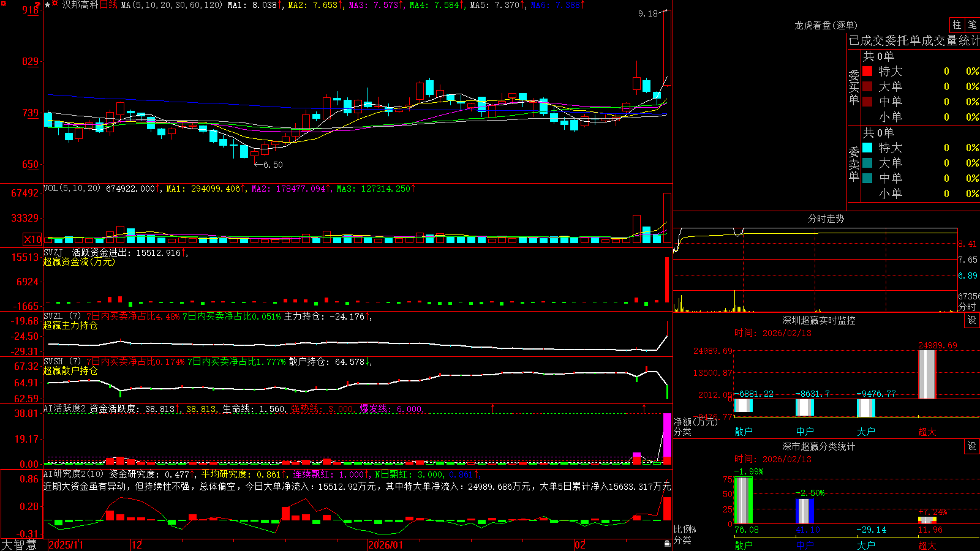Screen dimensions: 980x551
Task: Click the 深圳超赢实时监控 panel title
Action: click(x=818, y=320)
